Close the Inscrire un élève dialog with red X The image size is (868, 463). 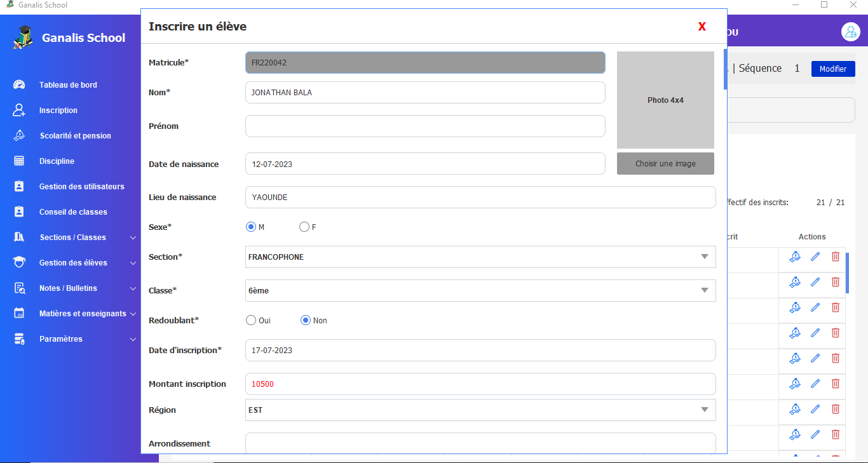click(702, 27)
